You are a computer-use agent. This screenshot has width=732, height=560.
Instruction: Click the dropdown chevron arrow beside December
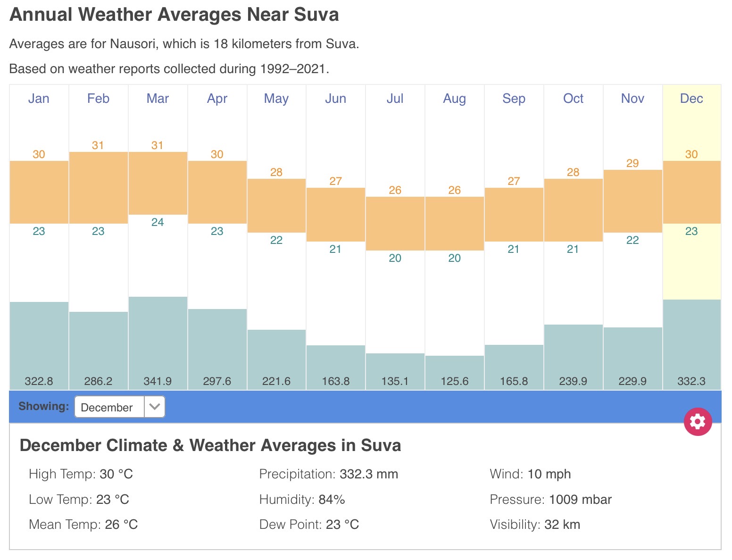pyautogui.click(x=155, y=407)
